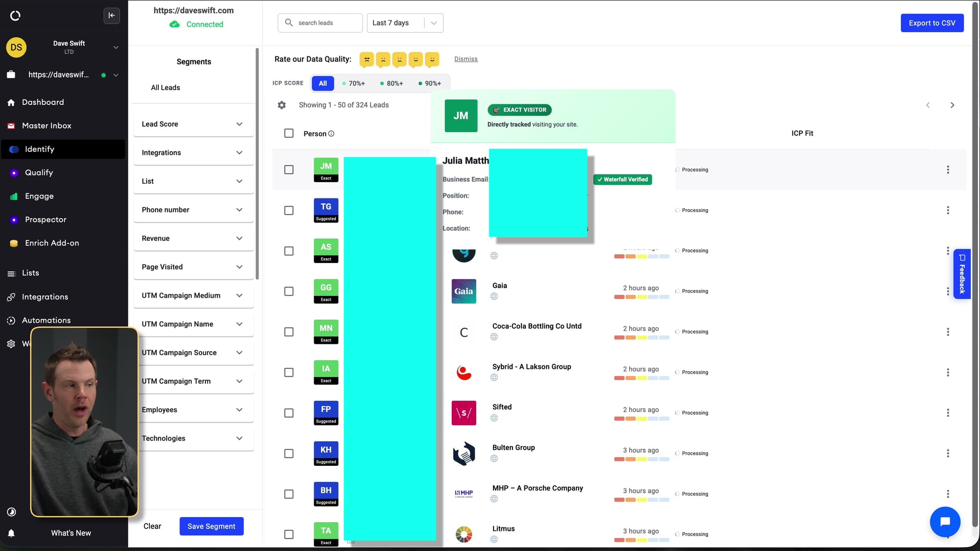Select All Leads segment
Image resolution: width=980 pixels, height=551 pixels.
pos(165,88)
